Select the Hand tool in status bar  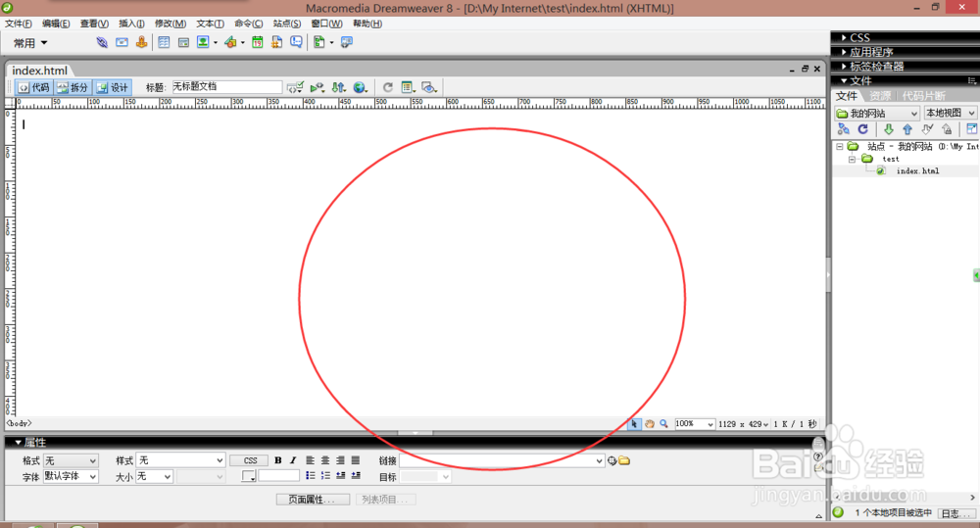650,423
